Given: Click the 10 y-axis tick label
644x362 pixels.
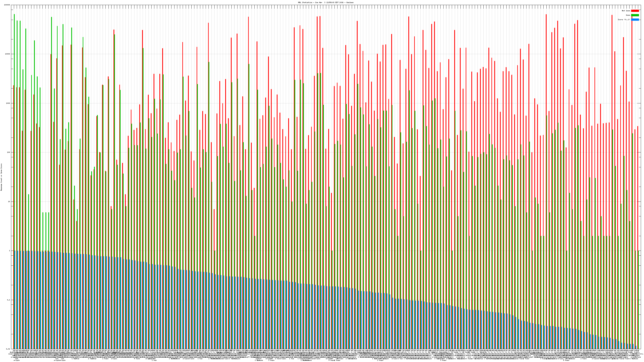Looking at the screenshot, I should (9, 202).
